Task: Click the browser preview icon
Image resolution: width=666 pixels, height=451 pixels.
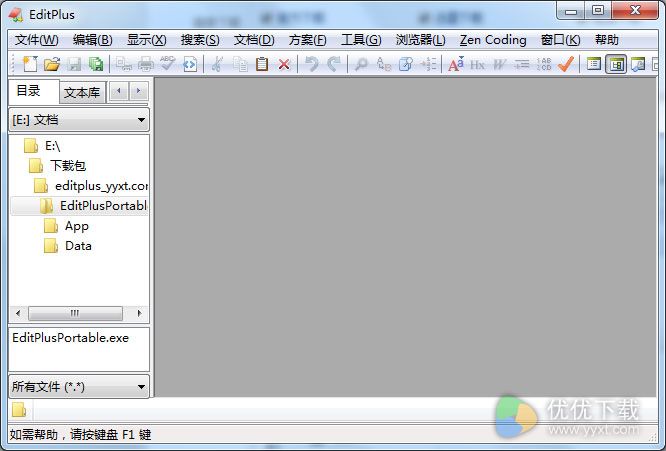Action: click(638, 65)
